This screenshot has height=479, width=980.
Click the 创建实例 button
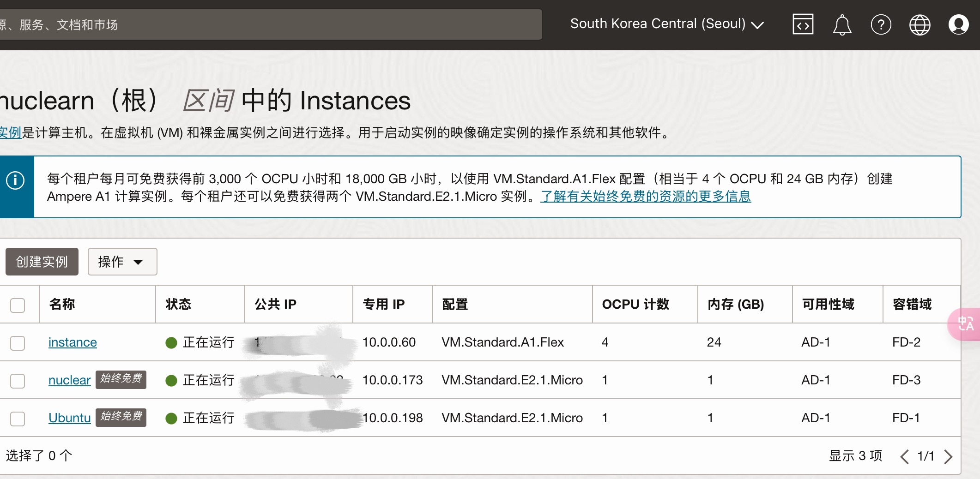tap(42, 262)
